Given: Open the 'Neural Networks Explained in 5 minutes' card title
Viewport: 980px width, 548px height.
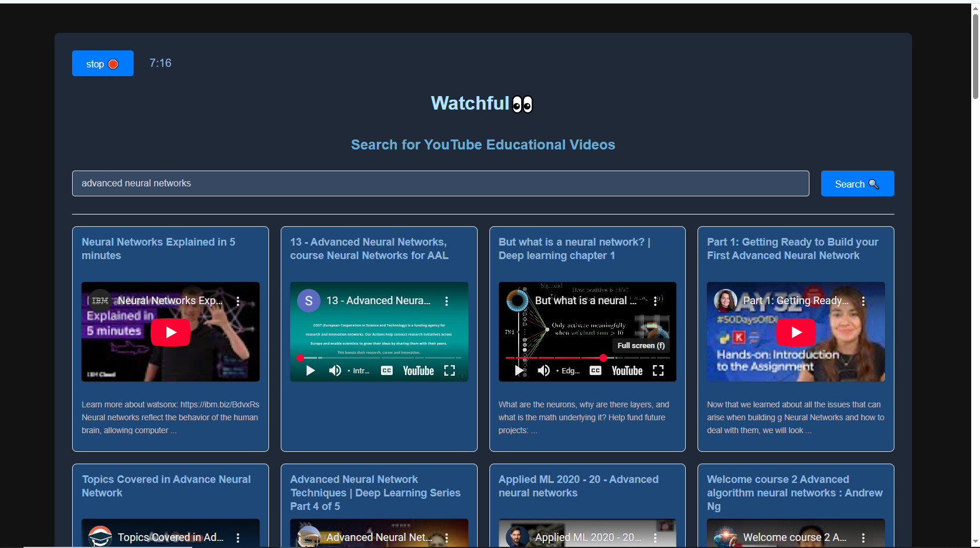Looking at the screenshot, I should click(x=158, y=249).
